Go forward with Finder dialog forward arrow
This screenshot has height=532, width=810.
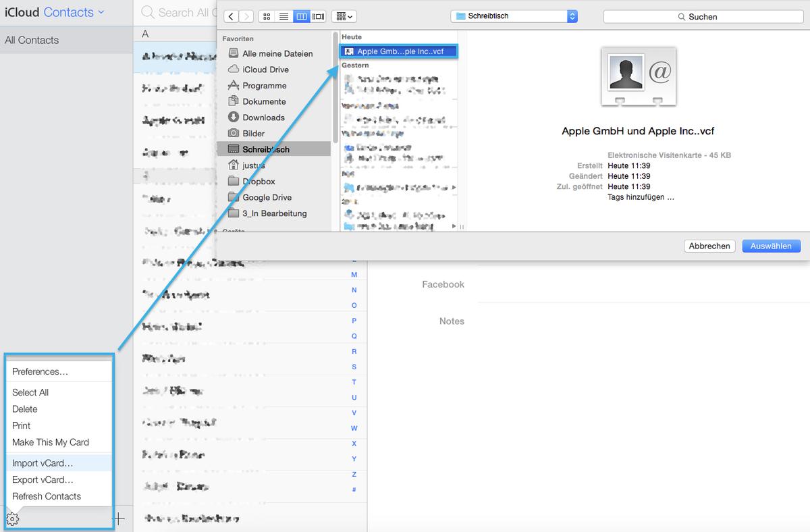(247, 16)
